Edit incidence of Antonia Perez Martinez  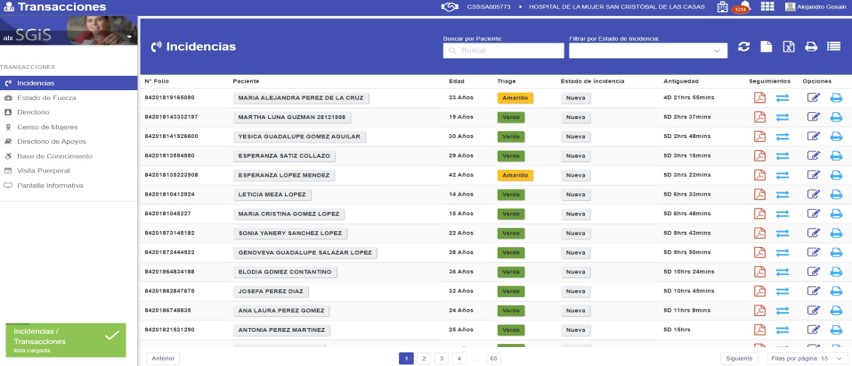coord(813,330)
